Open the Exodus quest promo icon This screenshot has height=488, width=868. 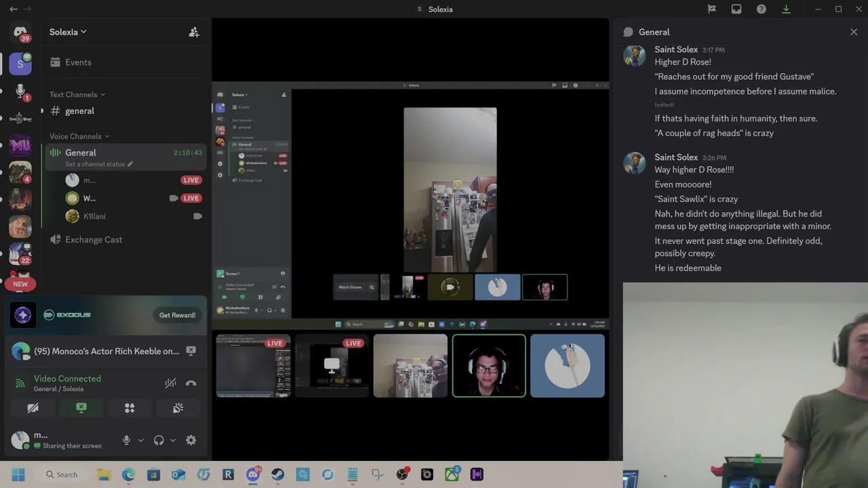23,314
